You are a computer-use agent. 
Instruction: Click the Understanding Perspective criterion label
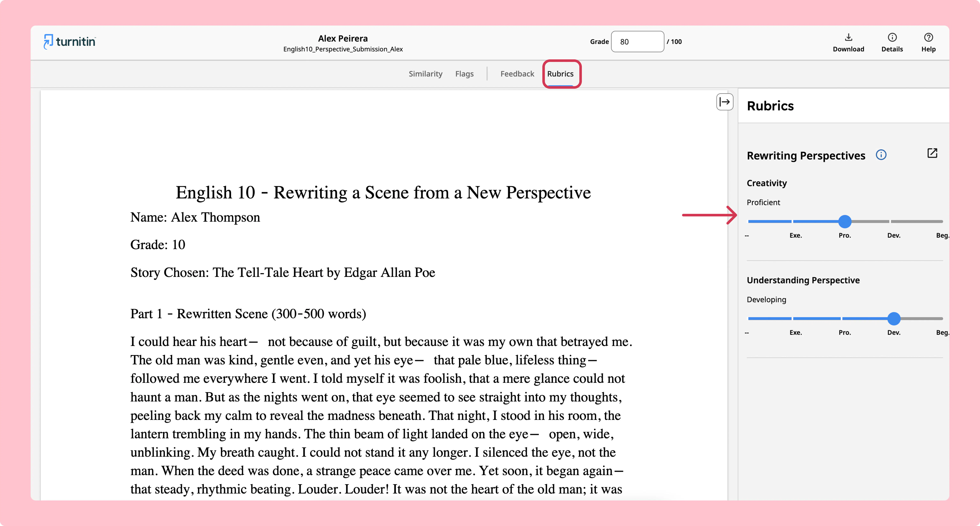pos(803,280)
